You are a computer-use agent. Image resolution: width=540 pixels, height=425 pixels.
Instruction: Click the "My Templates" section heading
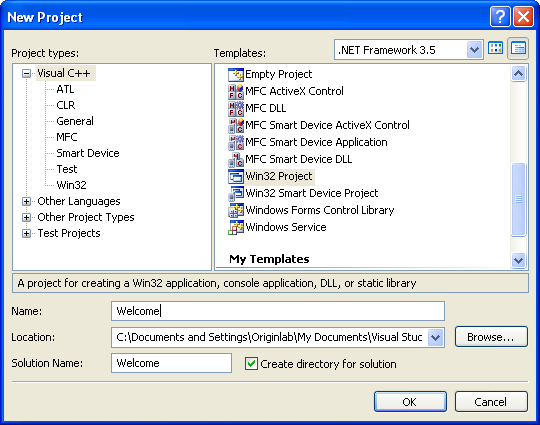point(269,259)
